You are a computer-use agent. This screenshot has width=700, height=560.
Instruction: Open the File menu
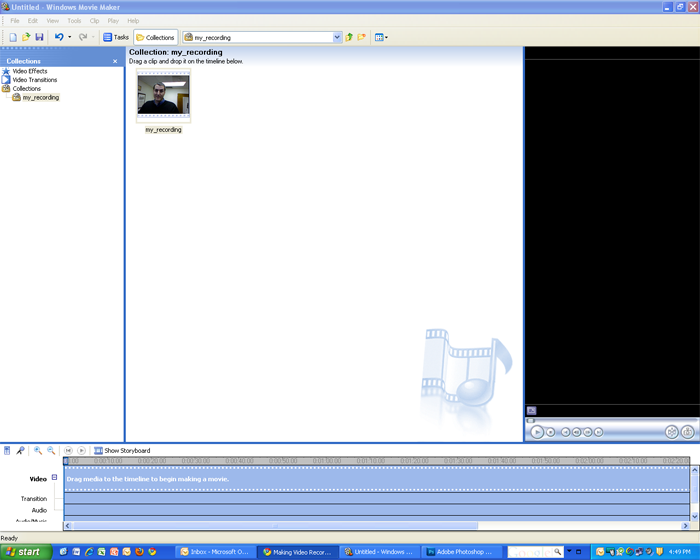click(x=15, y=21)
